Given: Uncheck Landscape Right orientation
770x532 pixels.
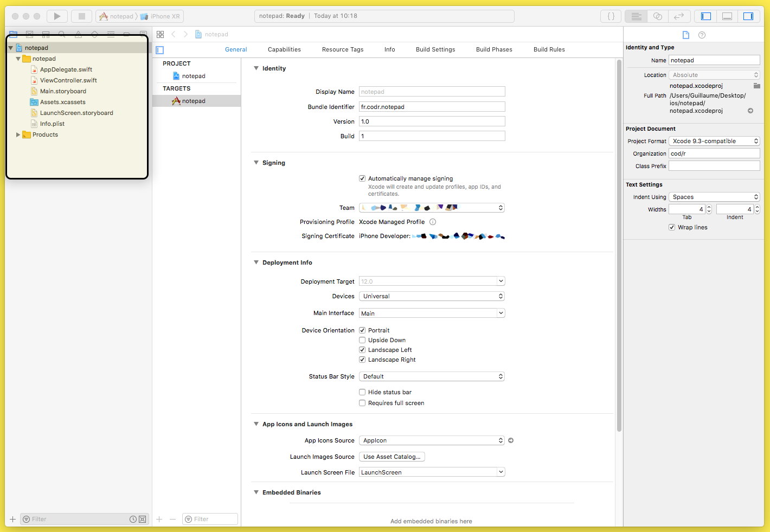Looking at the screenshot, I should [x=362, y=360].
